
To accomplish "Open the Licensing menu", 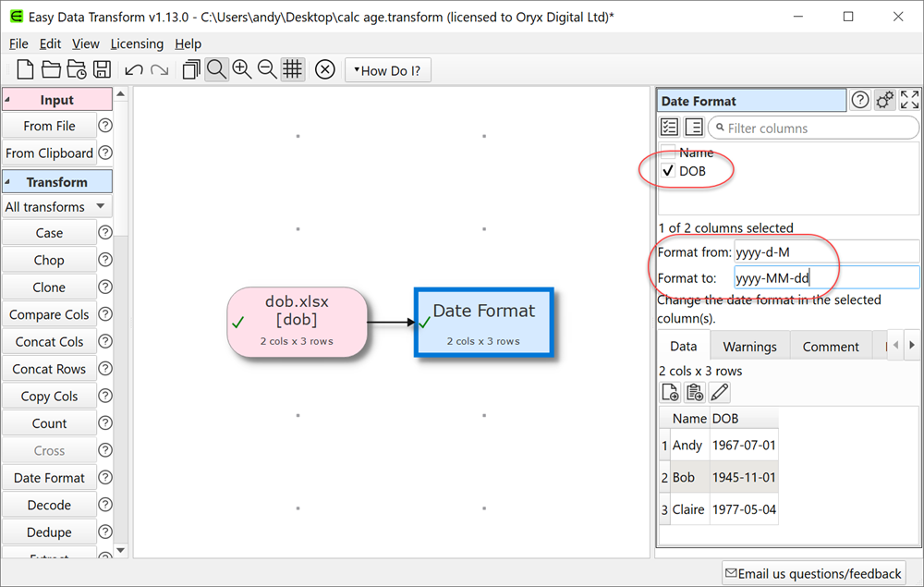I will click(137, 43).
